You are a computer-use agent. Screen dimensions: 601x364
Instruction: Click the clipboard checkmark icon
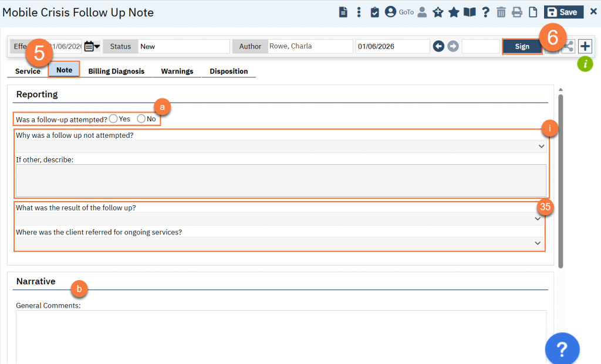pos(374,12)
